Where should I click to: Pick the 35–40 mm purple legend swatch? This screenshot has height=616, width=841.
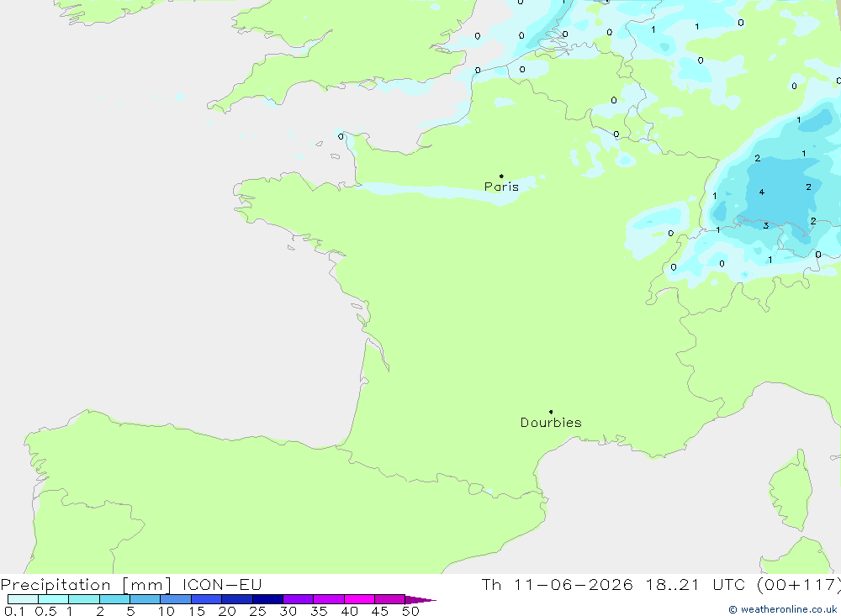(x=328, y=599)
